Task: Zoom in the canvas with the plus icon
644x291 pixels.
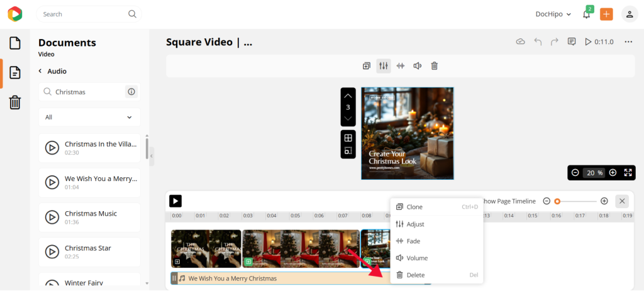Action: point(613,173)
